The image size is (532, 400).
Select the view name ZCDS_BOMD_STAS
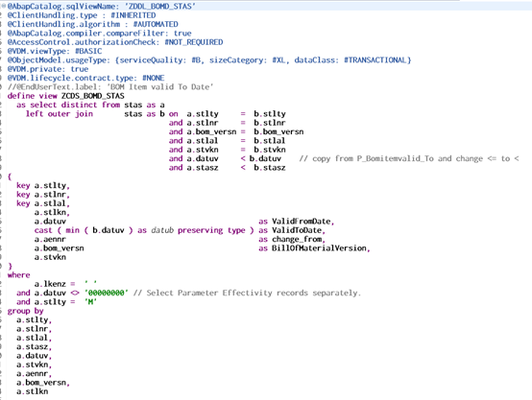tap(92, 96)
